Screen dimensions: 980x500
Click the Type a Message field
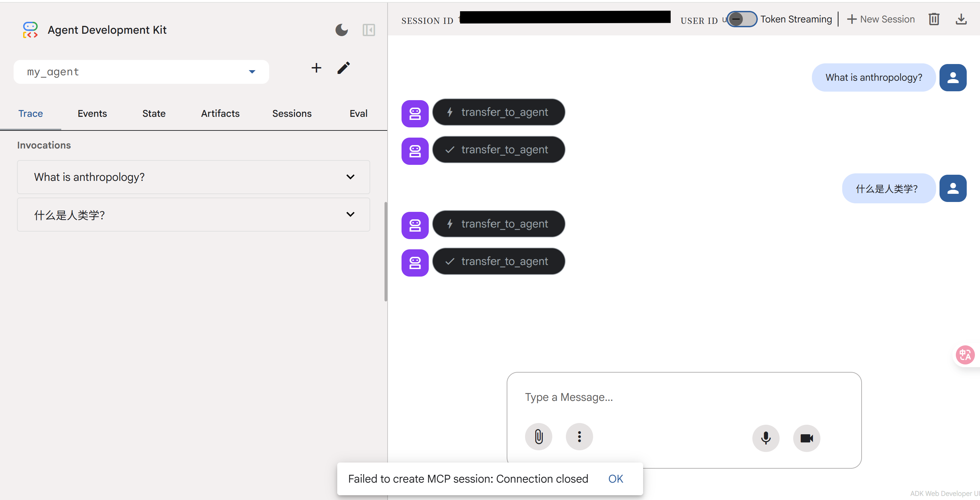pyautogui.click(x=683, y=397)
